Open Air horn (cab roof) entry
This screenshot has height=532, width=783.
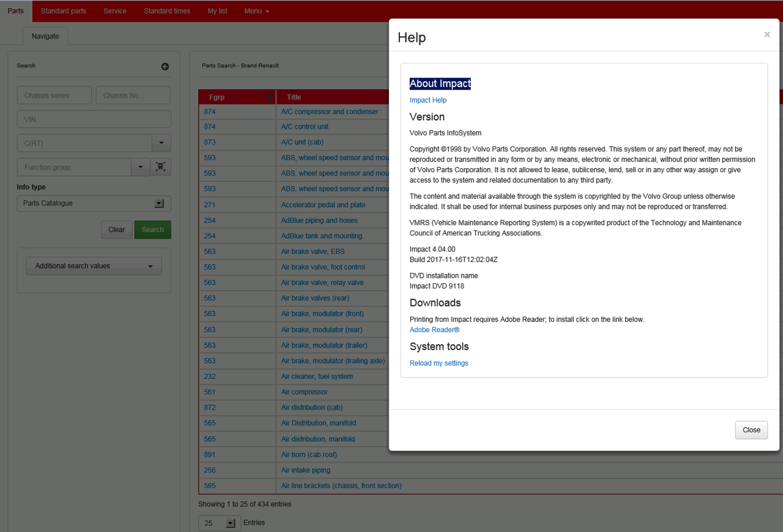(309, 455)
